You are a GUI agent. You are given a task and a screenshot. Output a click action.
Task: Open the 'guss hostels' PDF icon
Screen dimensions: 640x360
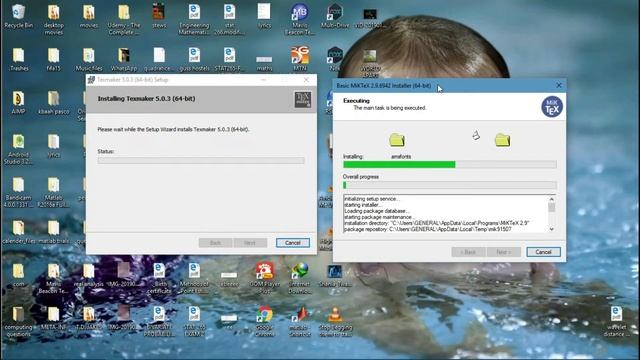[x=194, y=60]
